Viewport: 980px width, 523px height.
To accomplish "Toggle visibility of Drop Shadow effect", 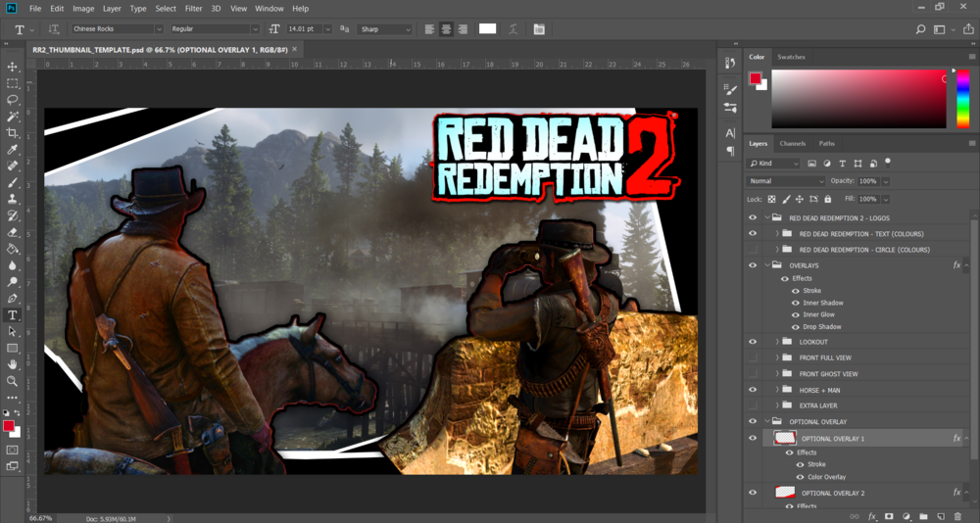I will pyautogui.click(x=795, y=326).
